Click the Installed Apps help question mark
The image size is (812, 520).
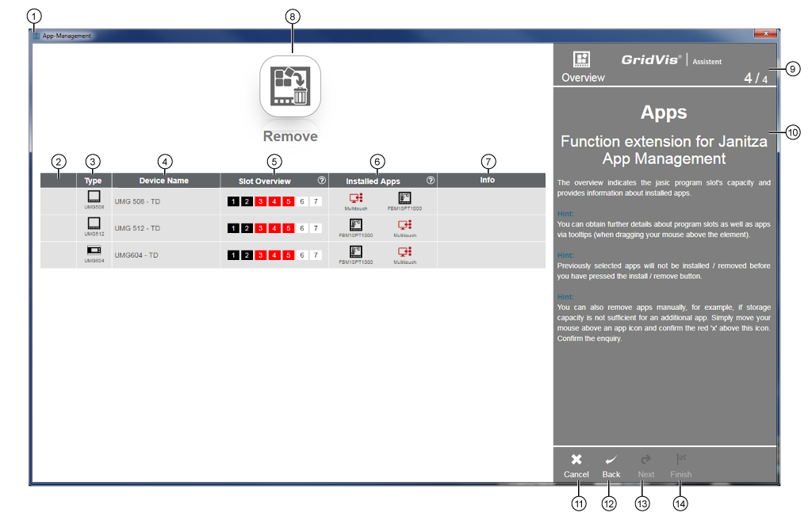430,181
